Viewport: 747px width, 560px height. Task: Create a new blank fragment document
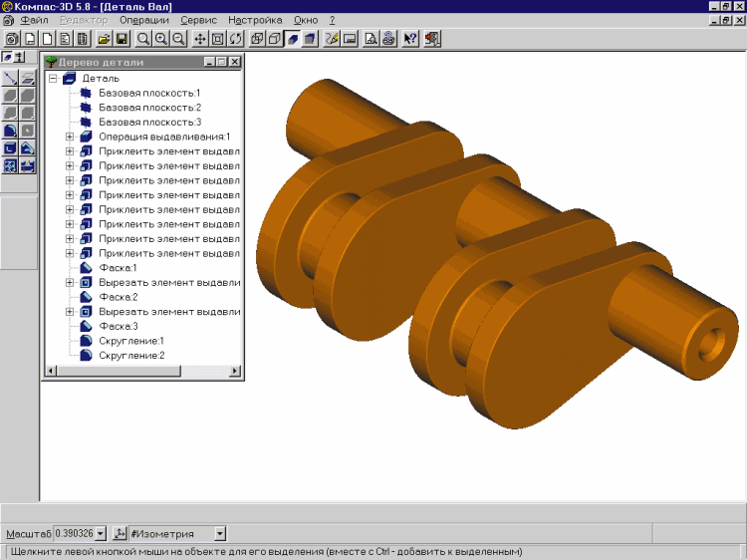click(x=47, y=39)
